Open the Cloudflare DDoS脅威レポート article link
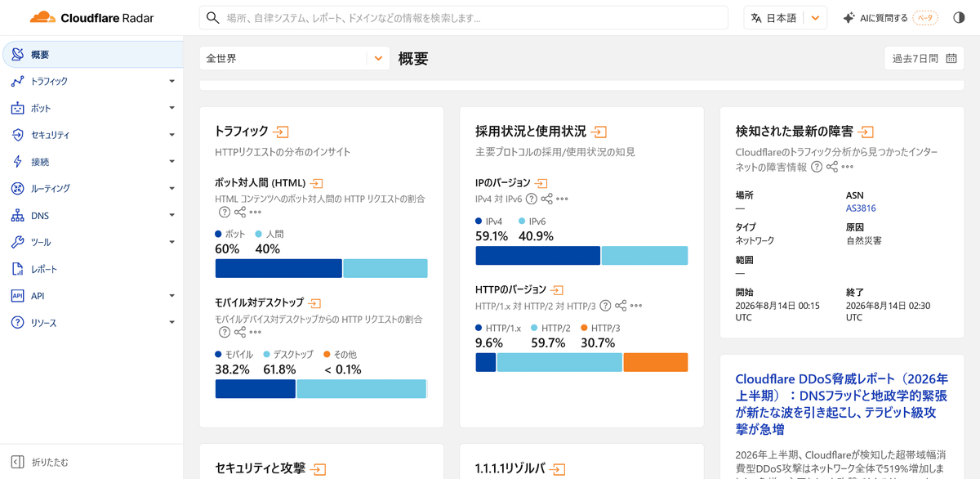Viewport: 980px width, 479px height. 841,404
